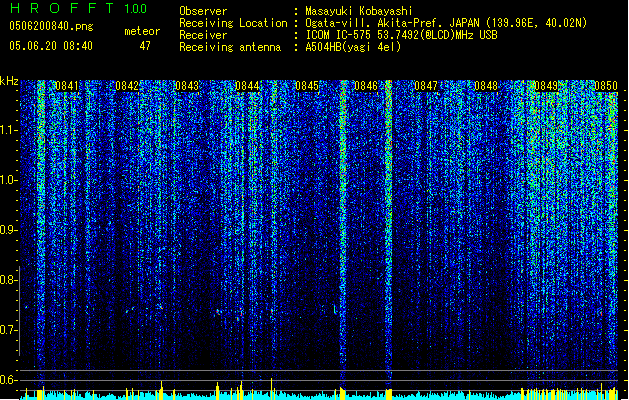This screenshot has width=629, height=400.
Task: Click the 0844 time marker
Action: click(247, 86)
